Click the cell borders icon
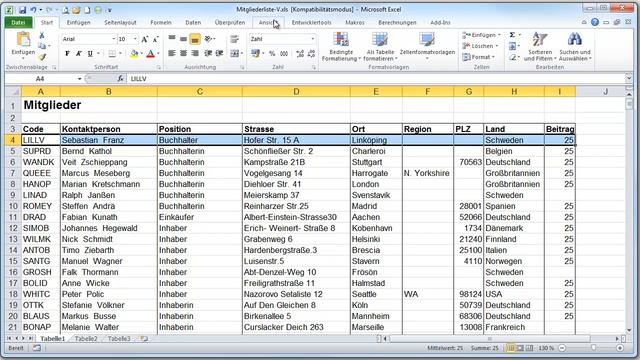640x360 pixels. point(112,53)
